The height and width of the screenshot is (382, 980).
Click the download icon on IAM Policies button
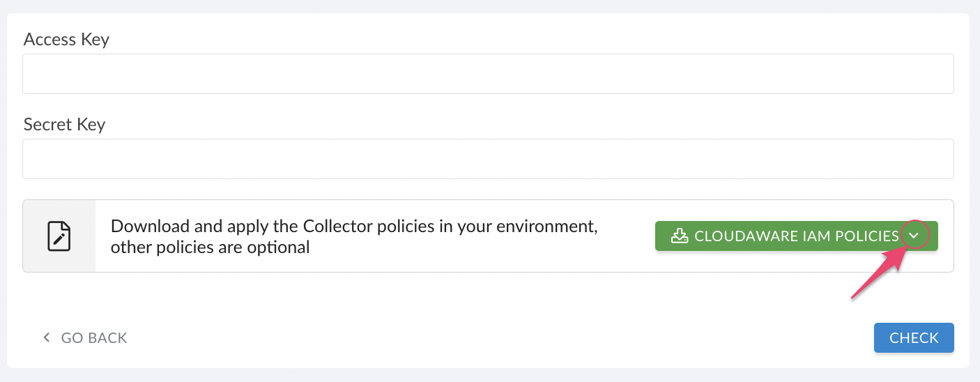[x=679, y=236]
